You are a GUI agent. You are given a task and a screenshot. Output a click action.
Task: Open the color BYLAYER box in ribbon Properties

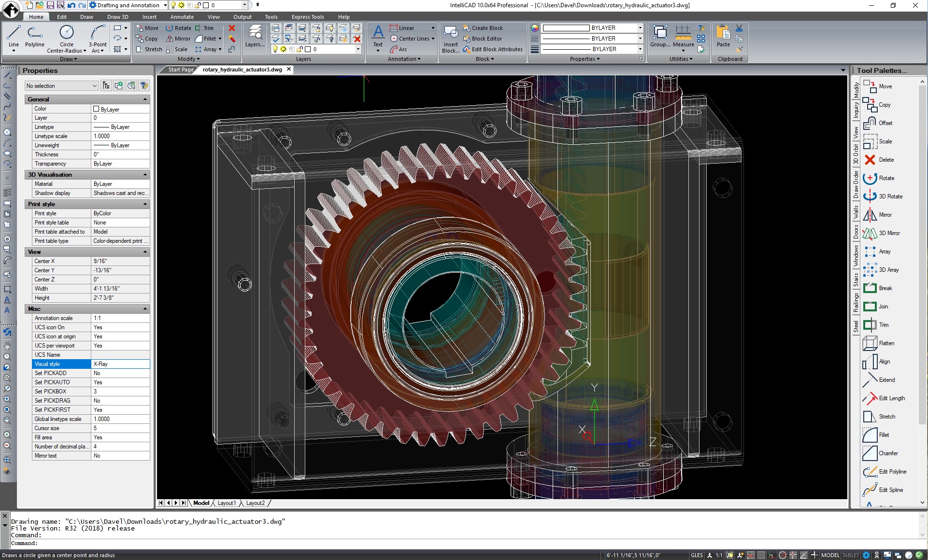[x=592, y=28]
